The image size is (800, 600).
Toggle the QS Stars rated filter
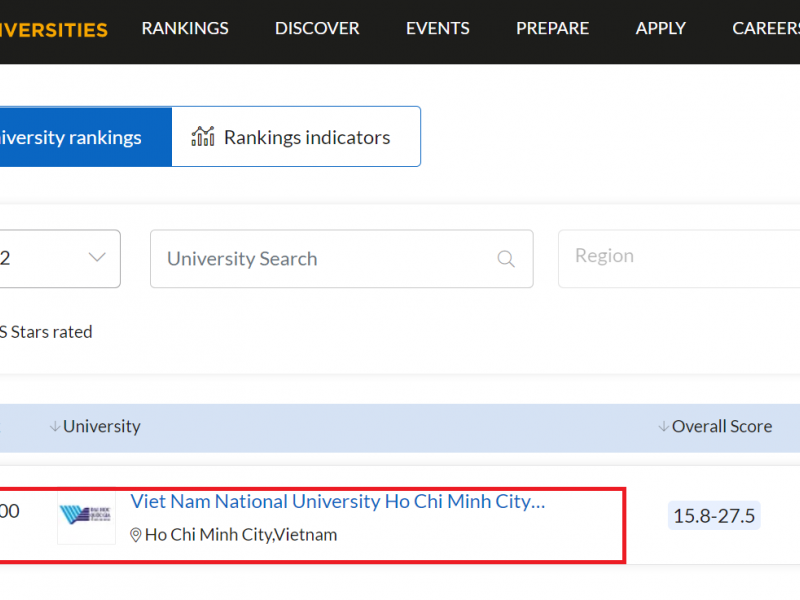coord(45,332)
